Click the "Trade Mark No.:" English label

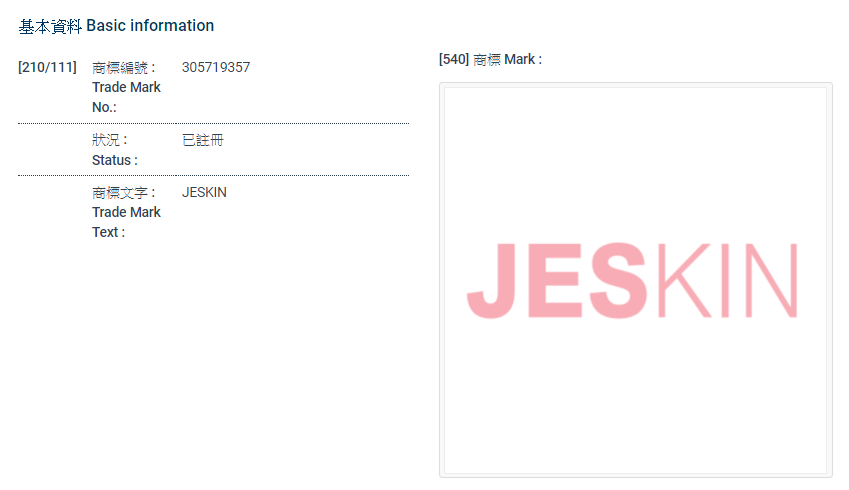pyautogui.click(x=125, y=97)
